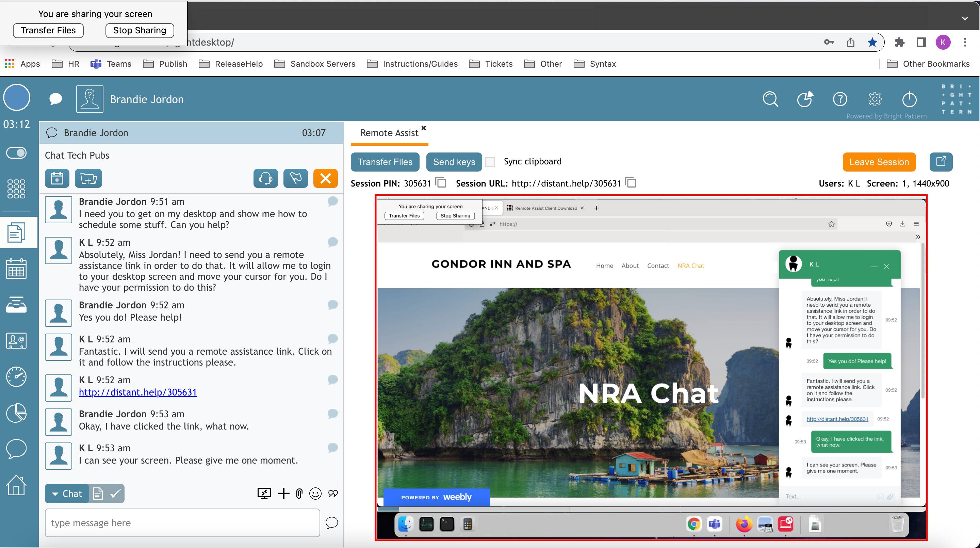Click the Send keys button
The height and width of the screenshot is (548, 980).
[x=454, y=162]
